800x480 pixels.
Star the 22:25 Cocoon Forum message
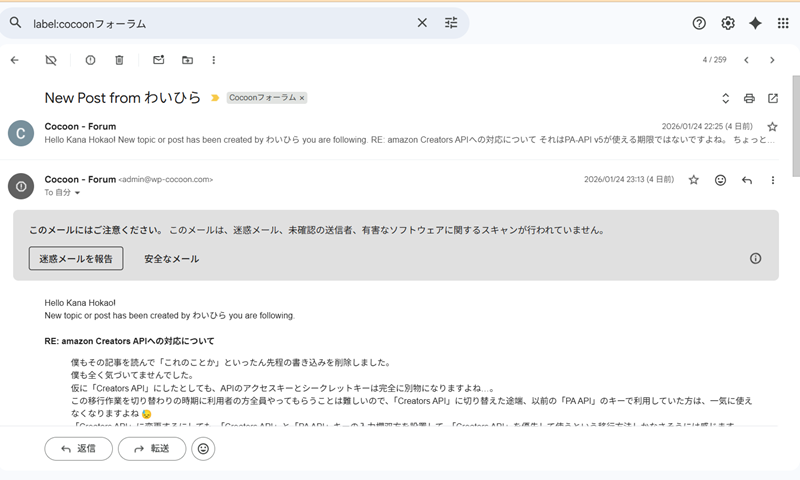point(772,127)
